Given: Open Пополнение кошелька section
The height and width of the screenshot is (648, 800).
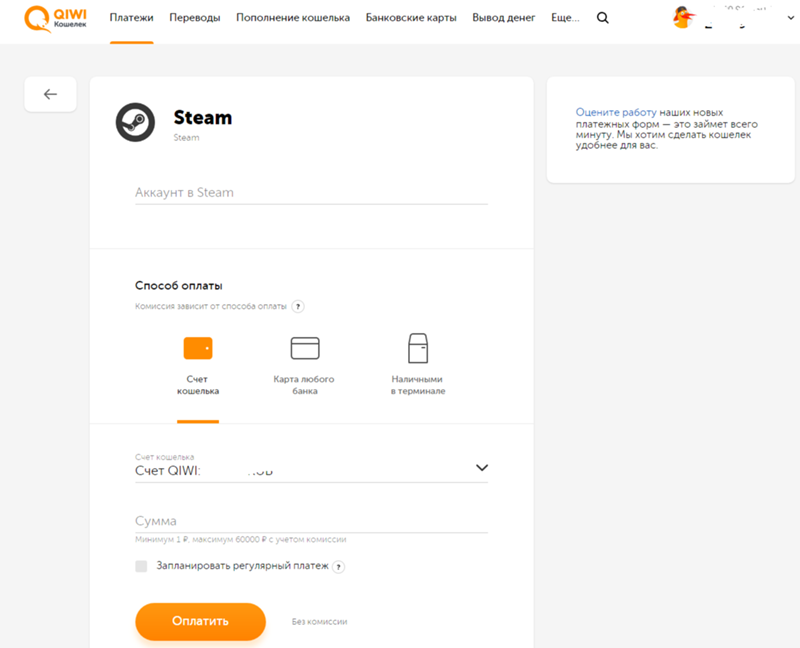Looking at the screenshot, I should click(x=293, y=18).
